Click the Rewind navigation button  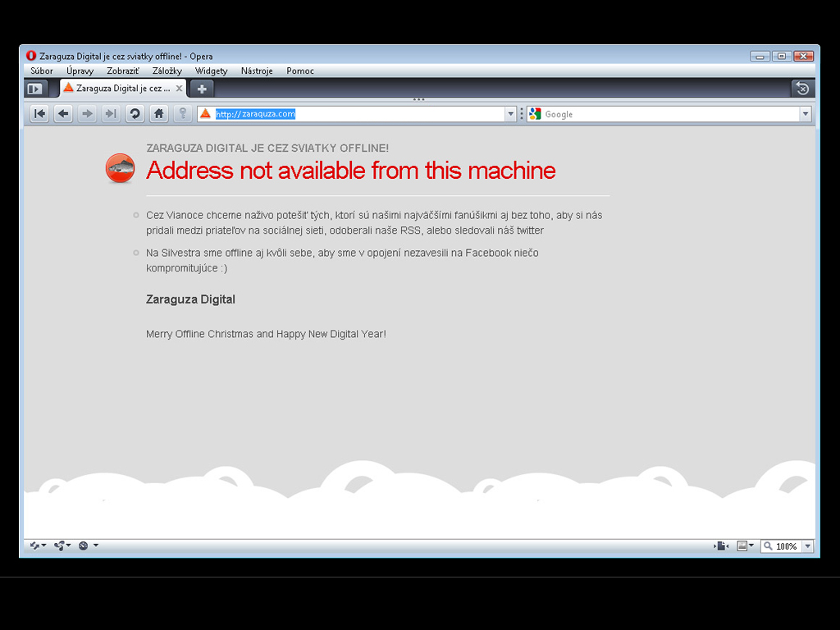[x=39, y=113]
